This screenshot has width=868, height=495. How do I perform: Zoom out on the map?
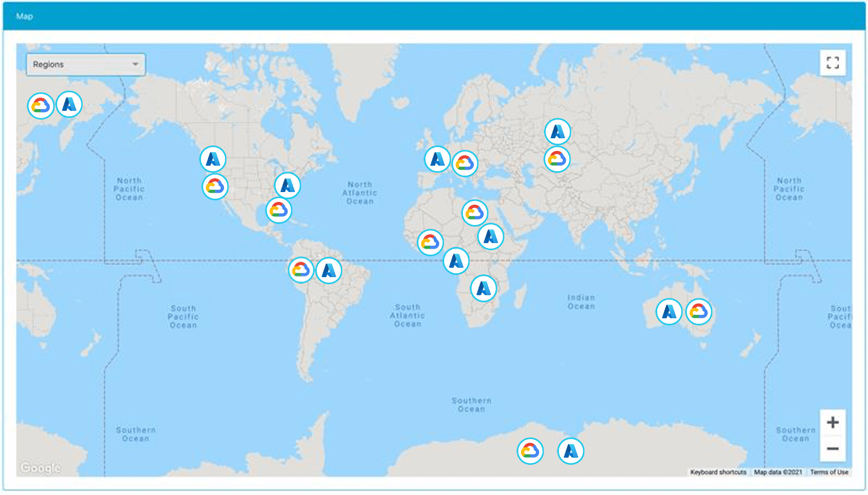(832, 448)
